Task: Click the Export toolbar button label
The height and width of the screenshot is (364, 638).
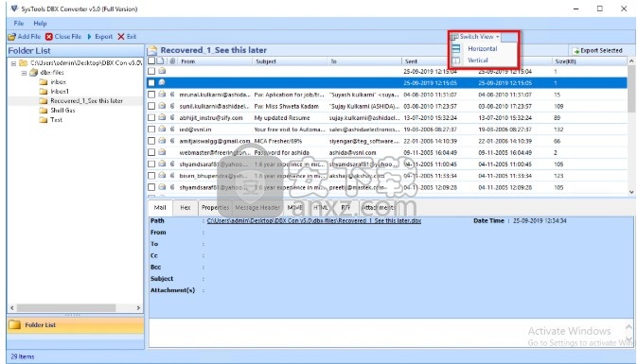Action: click(x=103, y=37)
